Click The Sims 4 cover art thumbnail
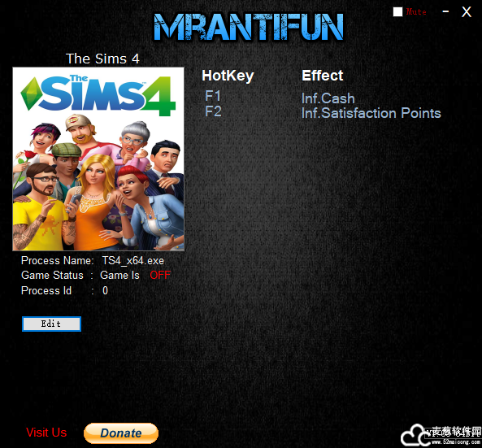 coord(98,159)
